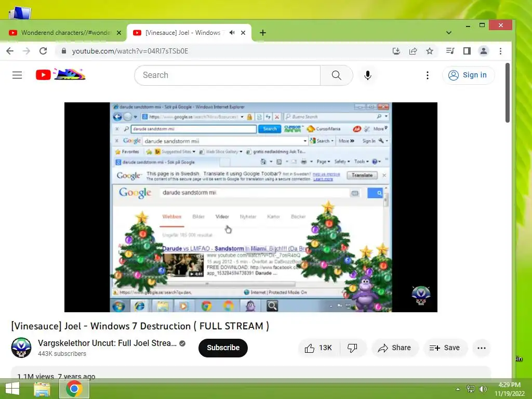532x399 pixels.
Task: Click the search magnifier button
Action: (336, 75)
